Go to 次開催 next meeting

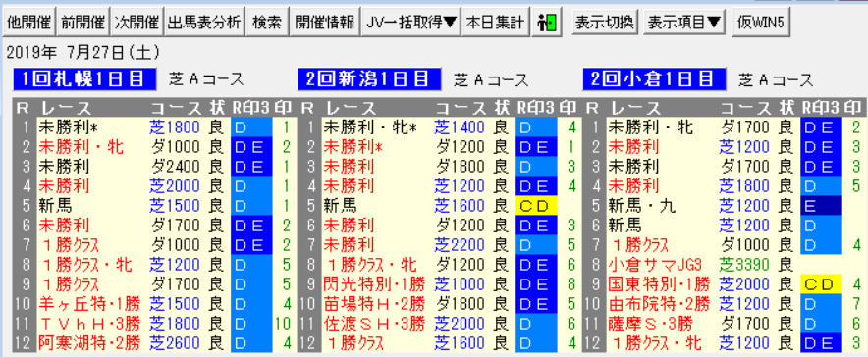(x=136, y=23)
